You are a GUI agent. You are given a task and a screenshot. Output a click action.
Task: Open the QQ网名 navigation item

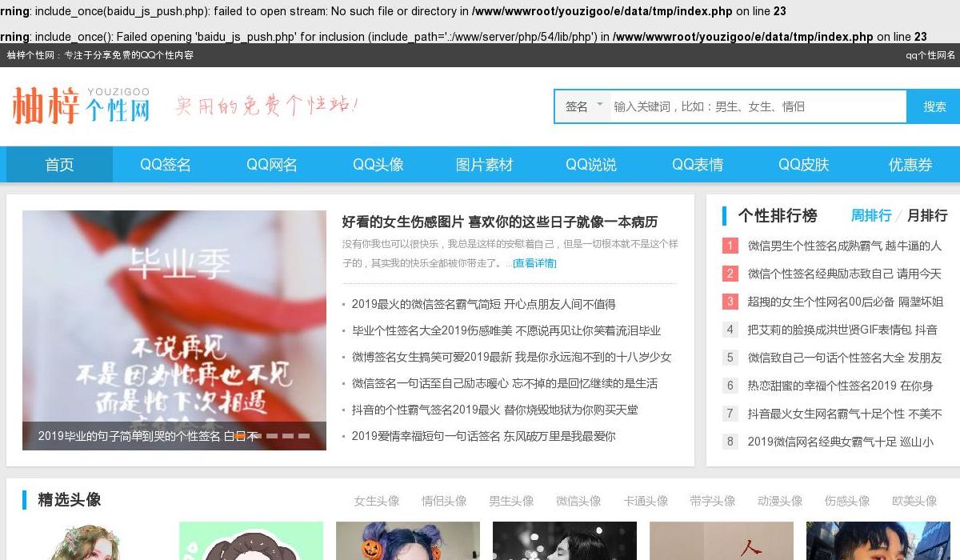pos(272,165)
